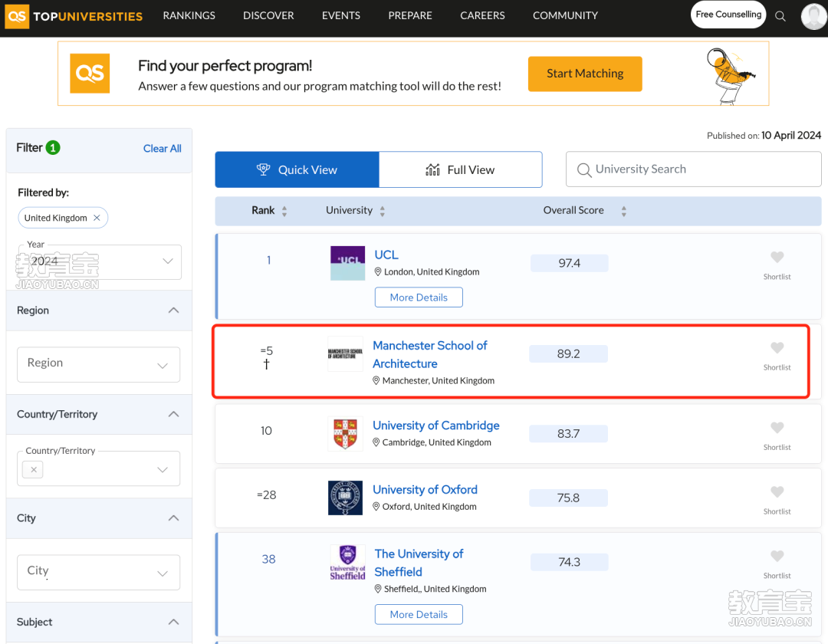Shortlist Manchester School of Architecture heart
This screenshot has height=644, width=828.
(x=777, y=348)
